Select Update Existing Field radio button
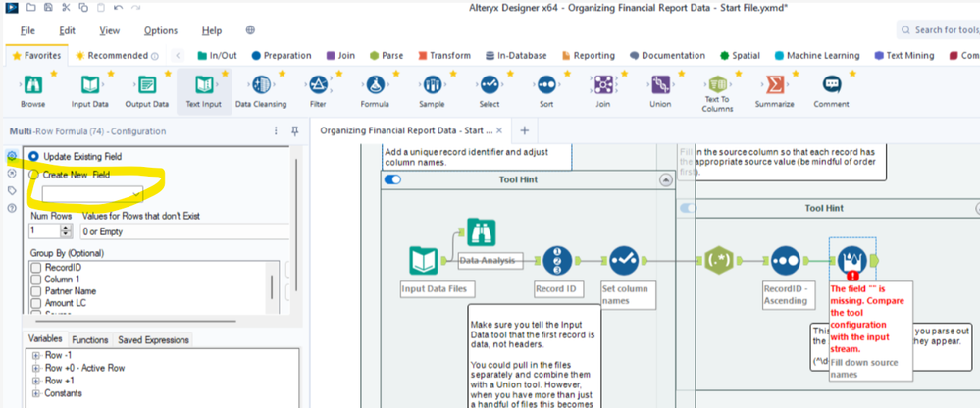Screen dimensions: 980x408 click(33, 156)
